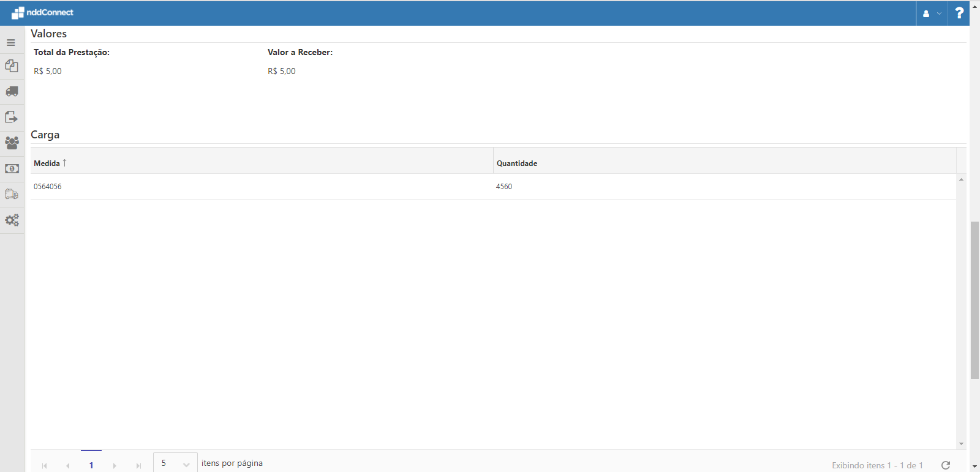Click the Valores section heading
The height and width of the screenshot is (472, 980).
(49, 34)
